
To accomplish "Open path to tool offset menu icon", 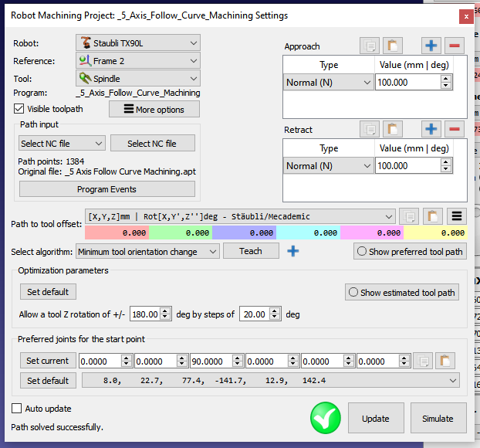I will [457, 216].
